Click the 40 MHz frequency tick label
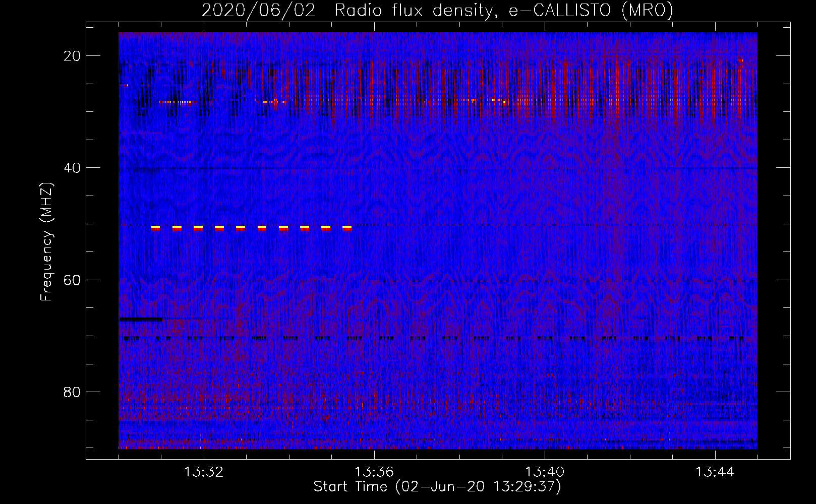The height and width of the screenshot is (504, 816). tap(72, 168)
